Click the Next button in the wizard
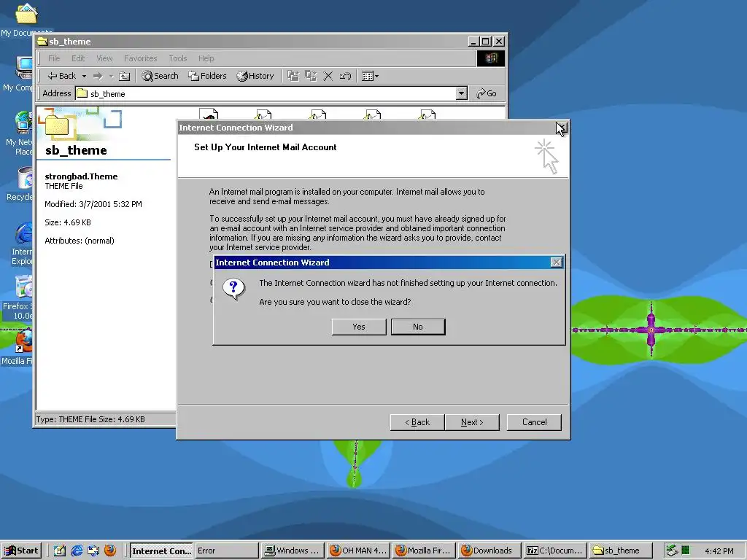The width and height of the screenshot is (747, 560). click(472, 422)
